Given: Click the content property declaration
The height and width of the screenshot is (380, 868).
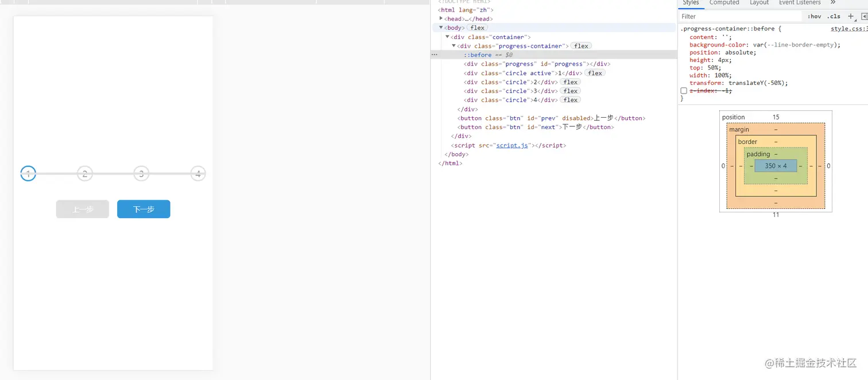Looking at the screenshot, I should 711,37.
